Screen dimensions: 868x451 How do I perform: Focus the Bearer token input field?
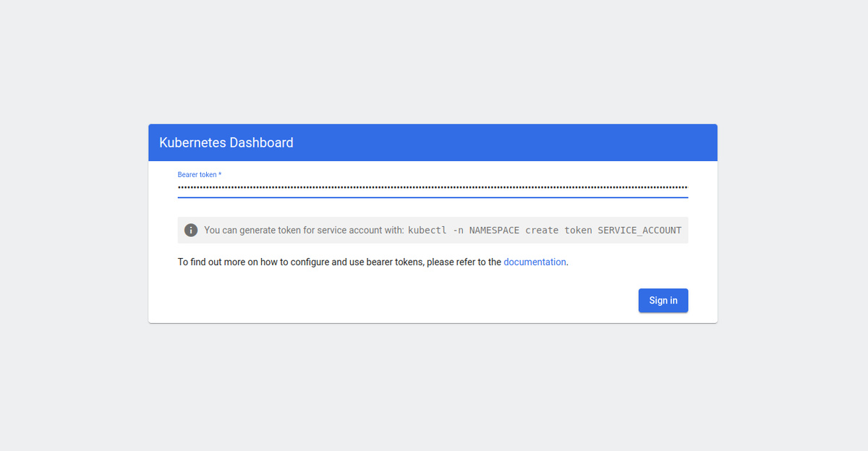433,187
